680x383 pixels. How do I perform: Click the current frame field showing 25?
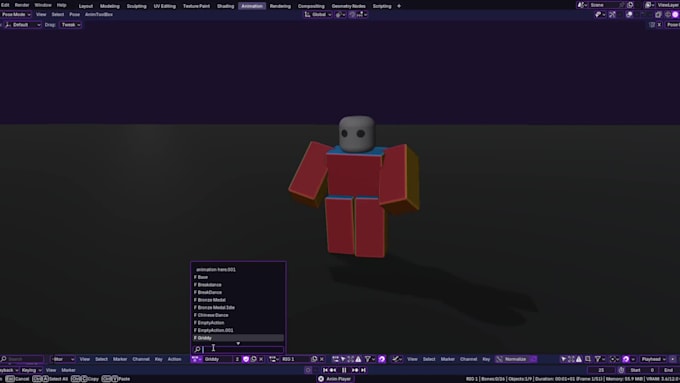click(602, 370)
